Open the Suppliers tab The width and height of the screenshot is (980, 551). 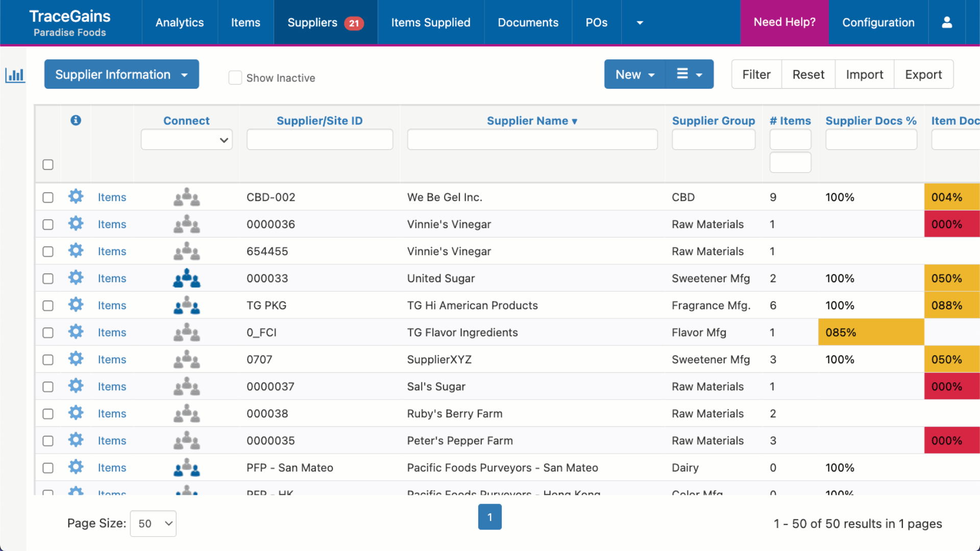click(326, 22)
